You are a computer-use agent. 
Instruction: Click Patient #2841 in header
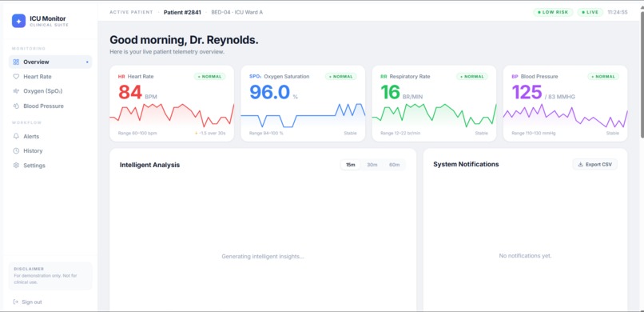[x=182, y=12]
